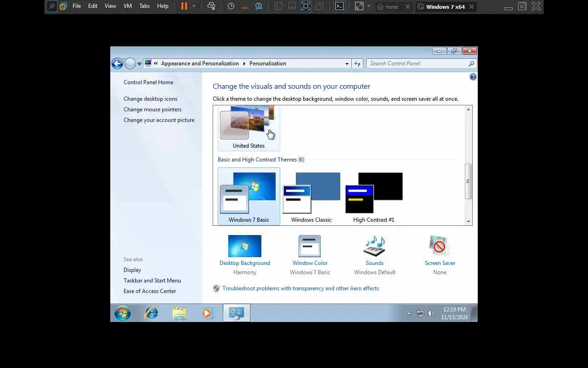The height and width of the screenshot is (368, 588).
Task: Click the single-window view icon in toolbar
Action: 278,6
